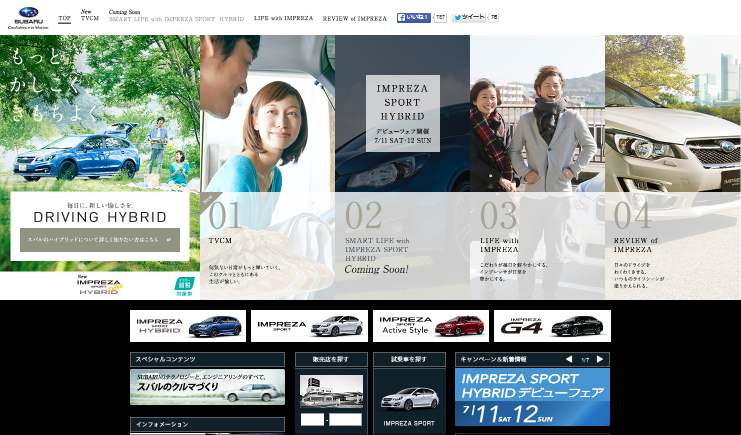Image resolution: width=741 pixels, height=435 pixels.
Task: Click the second postal code input field
Action: [345, 419]
